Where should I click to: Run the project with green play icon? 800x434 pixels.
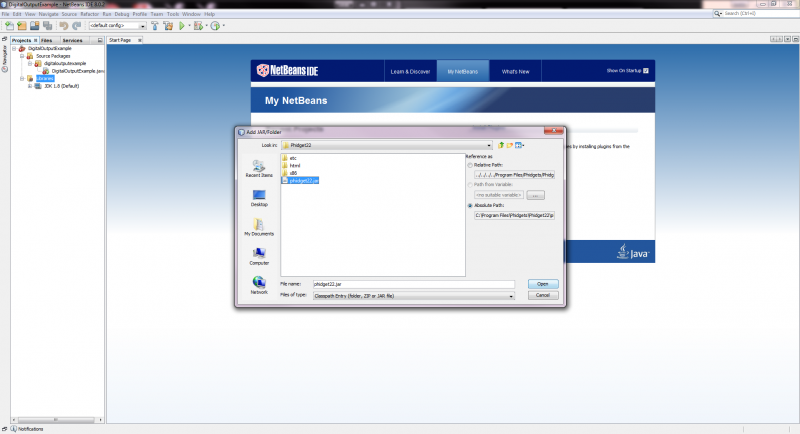coord(182,25)
